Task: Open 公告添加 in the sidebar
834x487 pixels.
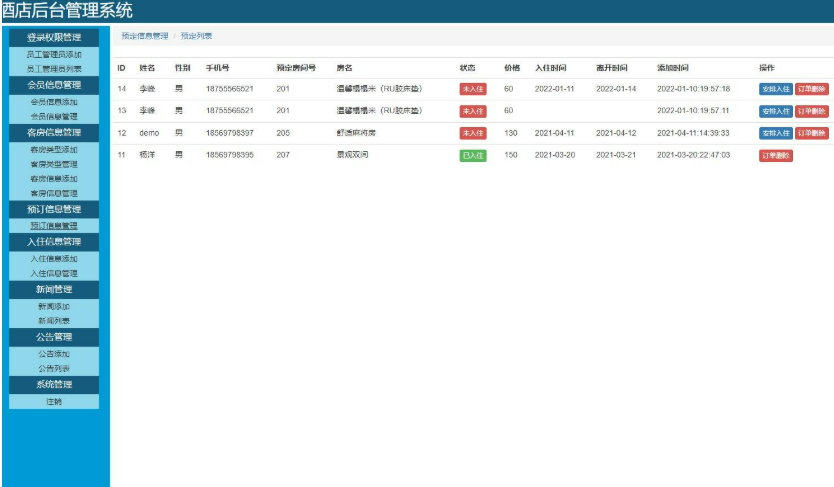Action: 54,354
